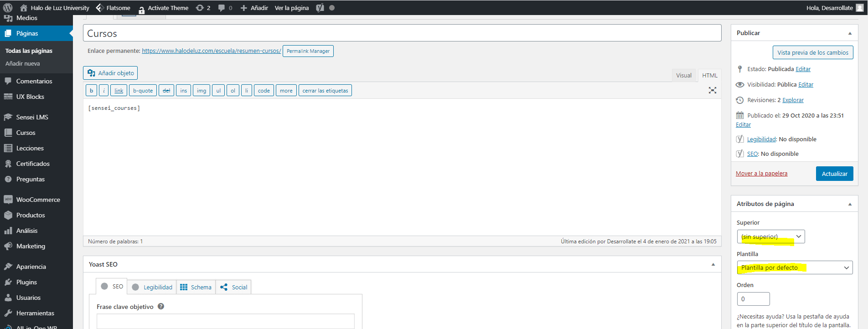
Task: Click the Comentarios sidebar icon
Action: [8, 81]
